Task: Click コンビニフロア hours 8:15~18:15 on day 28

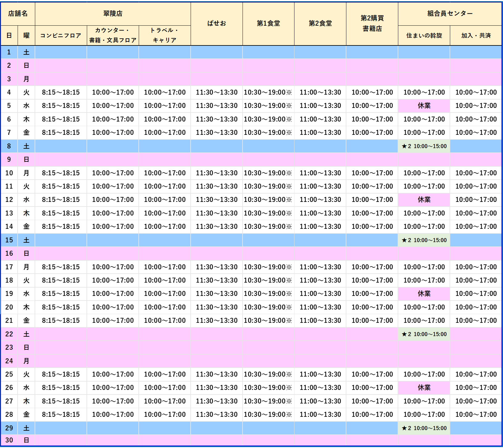Action: (61, 415)
